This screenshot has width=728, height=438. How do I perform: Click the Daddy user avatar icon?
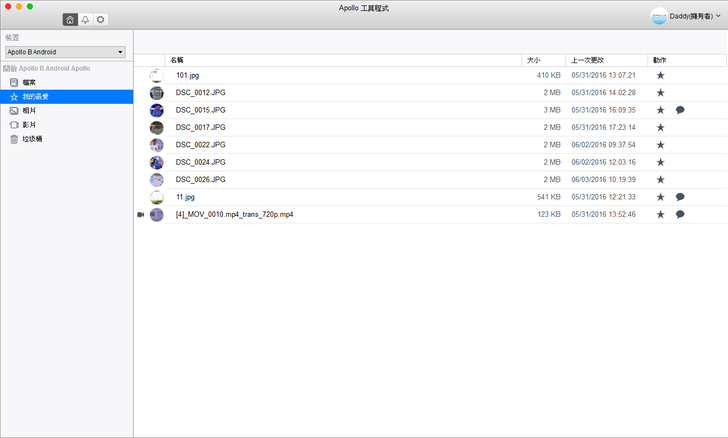point(658,16)
